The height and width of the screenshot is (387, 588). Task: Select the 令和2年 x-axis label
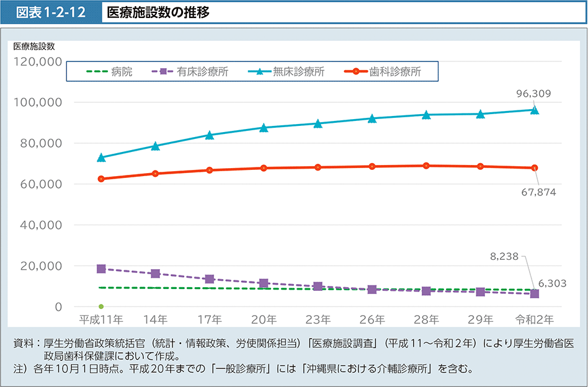click(x=534, y=320)
